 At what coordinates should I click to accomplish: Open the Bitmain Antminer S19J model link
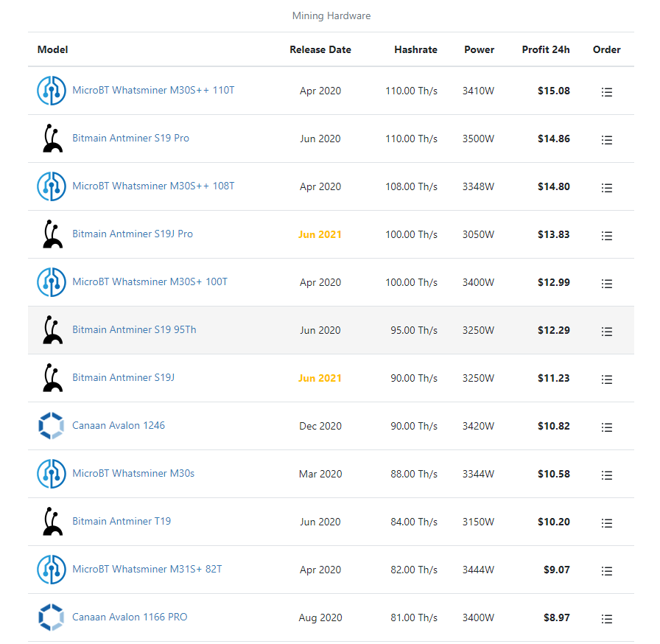(123, 377)
